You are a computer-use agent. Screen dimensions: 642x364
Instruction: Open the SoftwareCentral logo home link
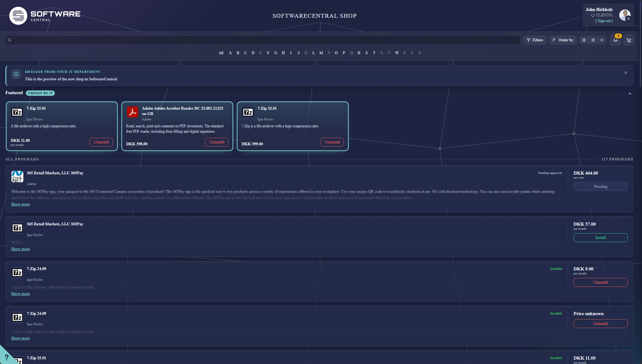point(45,16)
